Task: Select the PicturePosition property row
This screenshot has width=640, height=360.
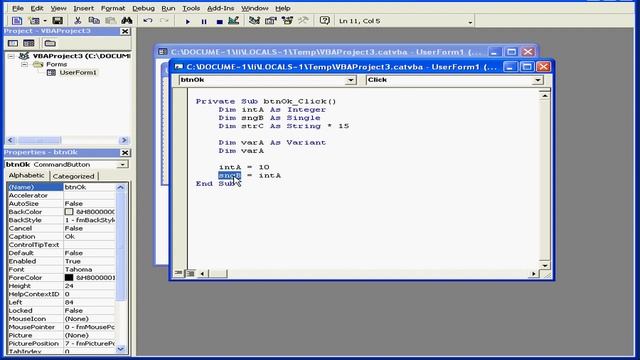Action: pyautogui.click(x=61, y=344)
